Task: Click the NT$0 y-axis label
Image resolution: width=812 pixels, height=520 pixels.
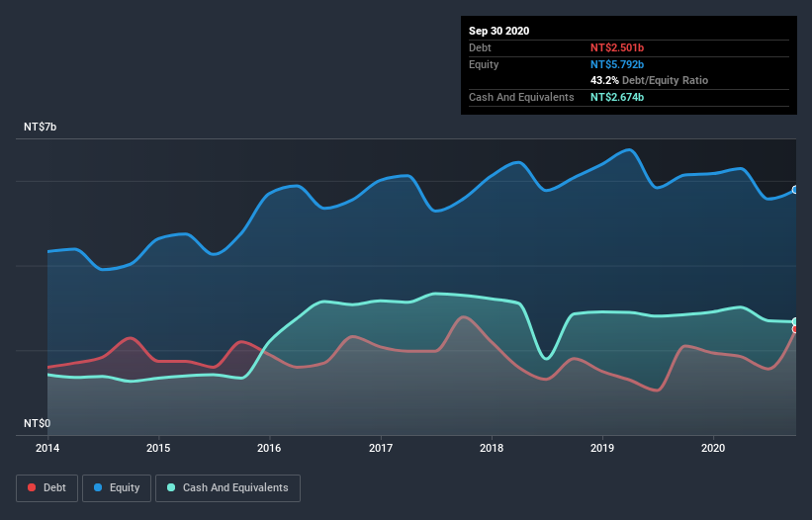Action: click(38, 423)
